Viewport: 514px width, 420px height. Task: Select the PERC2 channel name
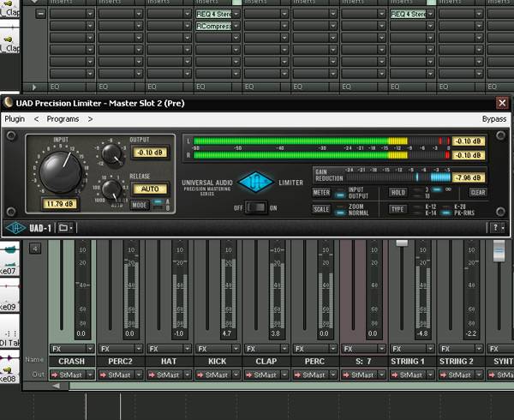coord(120,362)
